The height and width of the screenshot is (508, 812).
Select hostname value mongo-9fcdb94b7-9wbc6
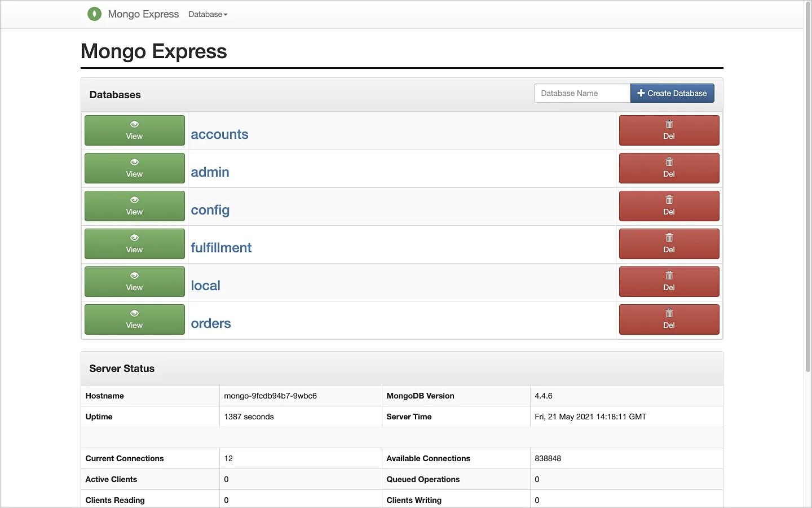click(x=270, y=396)
